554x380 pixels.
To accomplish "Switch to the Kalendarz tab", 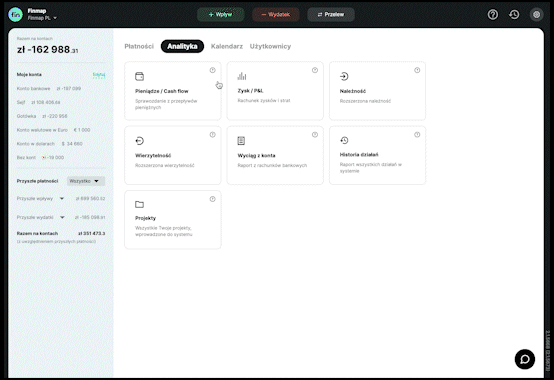I will (227, 46).
